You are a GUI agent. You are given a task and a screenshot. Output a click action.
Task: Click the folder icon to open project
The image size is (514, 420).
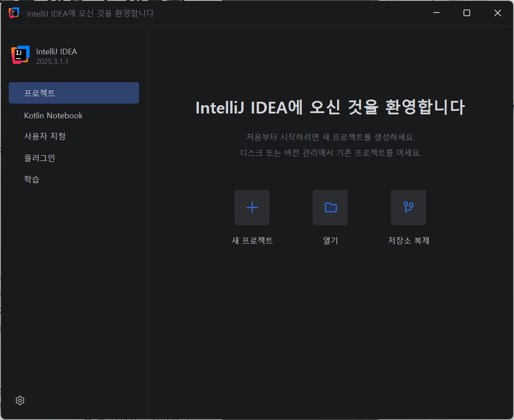click(x=330, y=207)
